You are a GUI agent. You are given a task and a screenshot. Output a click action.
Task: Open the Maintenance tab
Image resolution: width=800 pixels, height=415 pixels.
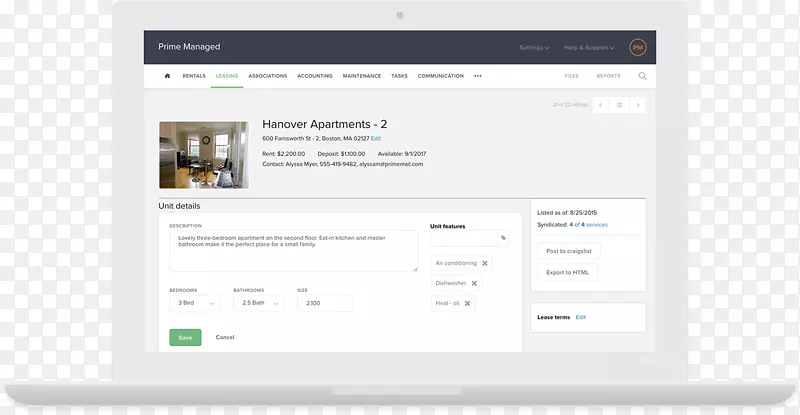click(x=361, y=76)
